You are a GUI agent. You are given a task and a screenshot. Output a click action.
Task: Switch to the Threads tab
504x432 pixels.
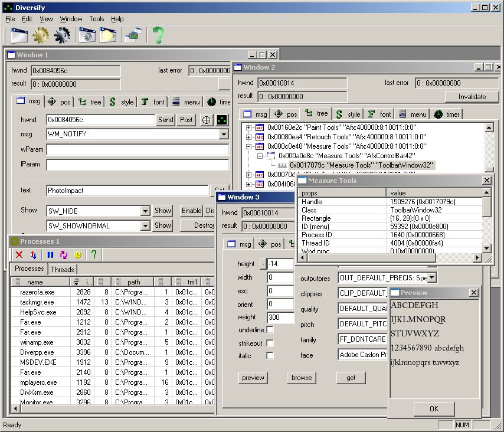click(63, 269)
